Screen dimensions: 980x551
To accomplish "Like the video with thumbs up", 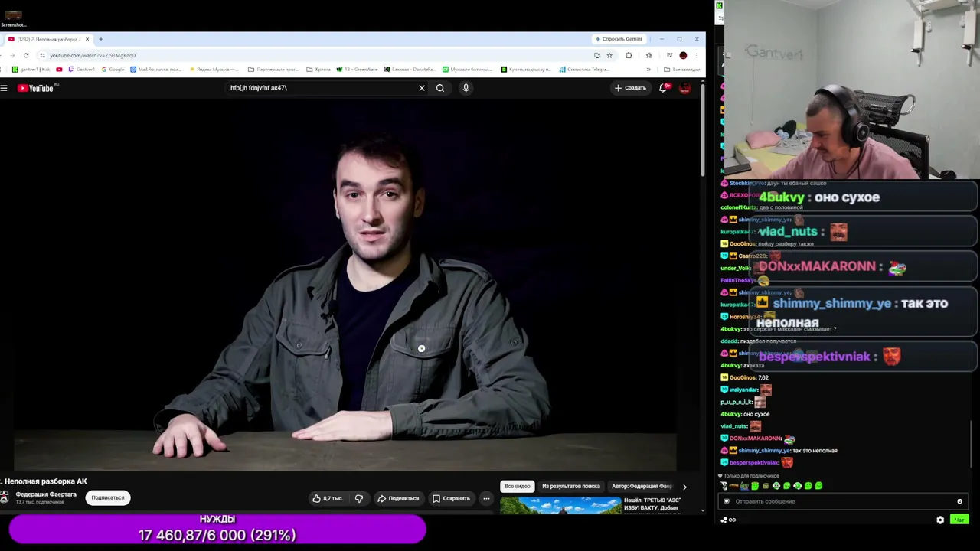I will pos(328,499).
